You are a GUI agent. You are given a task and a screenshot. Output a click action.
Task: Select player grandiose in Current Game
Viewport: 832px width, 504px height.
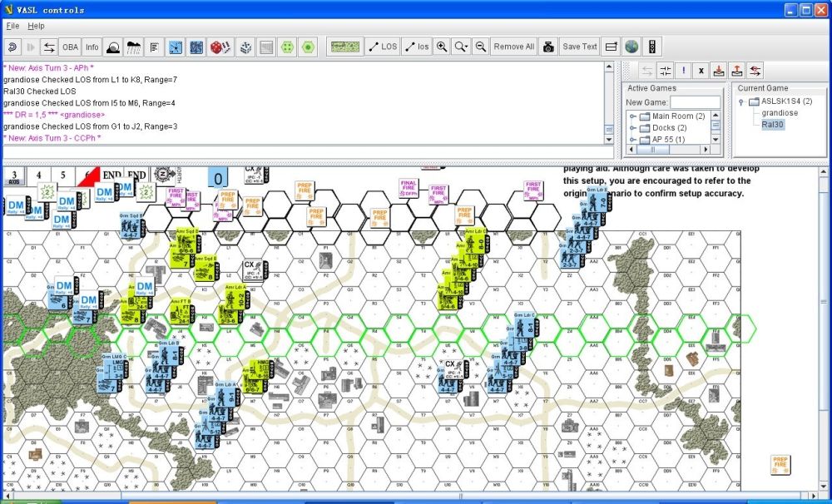coord(780,112)
